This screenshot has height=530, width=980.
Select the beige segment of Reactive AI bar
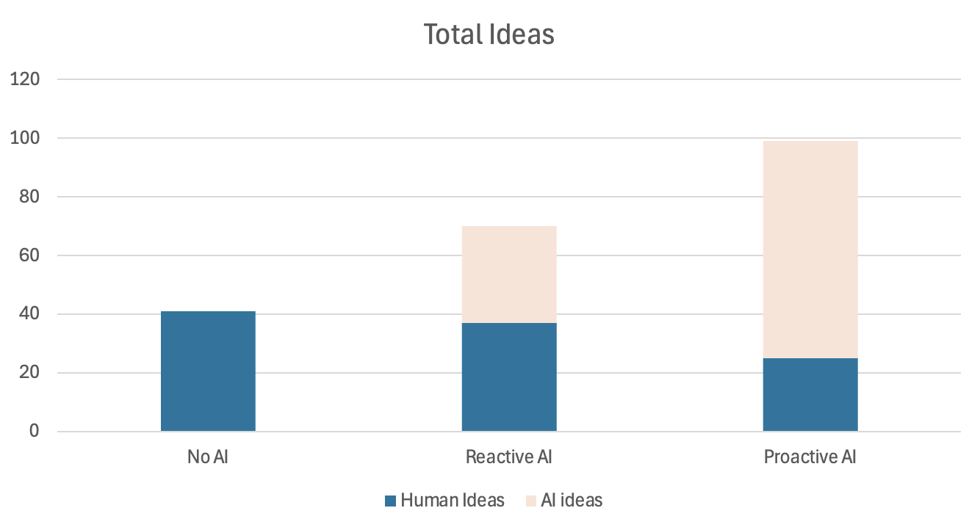pyautogui.click(x=509, y=275)
